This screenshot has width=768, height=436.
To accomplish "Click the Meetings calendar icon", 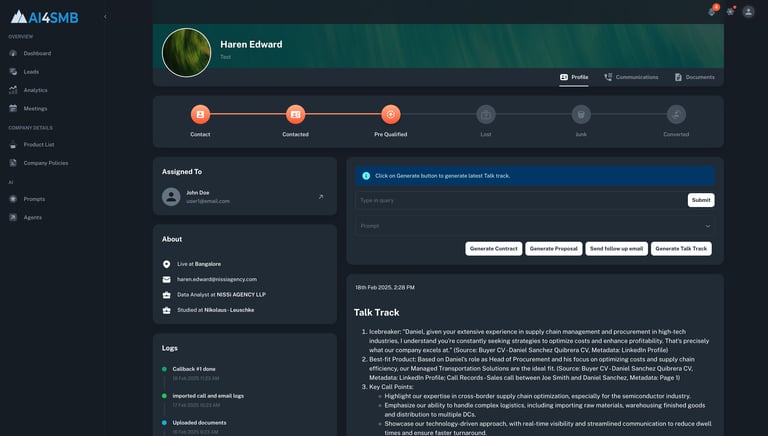I will (13, 108).
